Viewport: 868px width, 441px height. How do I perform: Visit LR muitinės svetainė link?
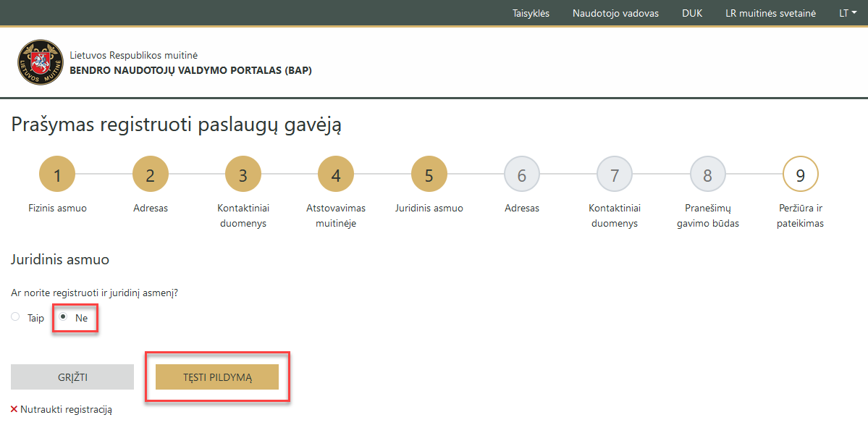770,13
